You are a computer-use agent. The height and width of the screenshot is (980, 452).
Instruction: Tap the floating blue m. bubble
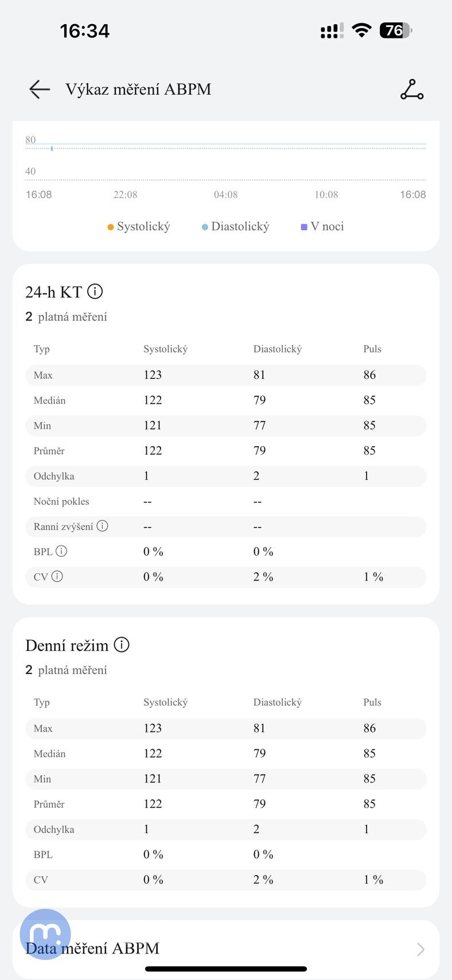pyautogui.click(x=45, y=934)
